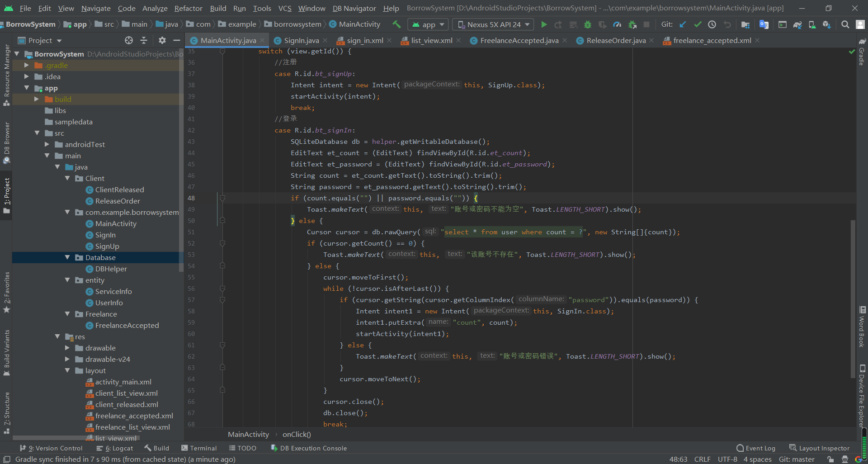Switch to the SignIn.java tab
868x464 pixels.
point(301,40)
